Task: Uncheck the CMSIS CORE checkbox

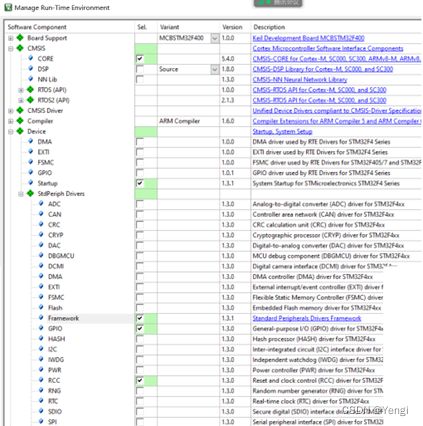Action: coord(140,59)
